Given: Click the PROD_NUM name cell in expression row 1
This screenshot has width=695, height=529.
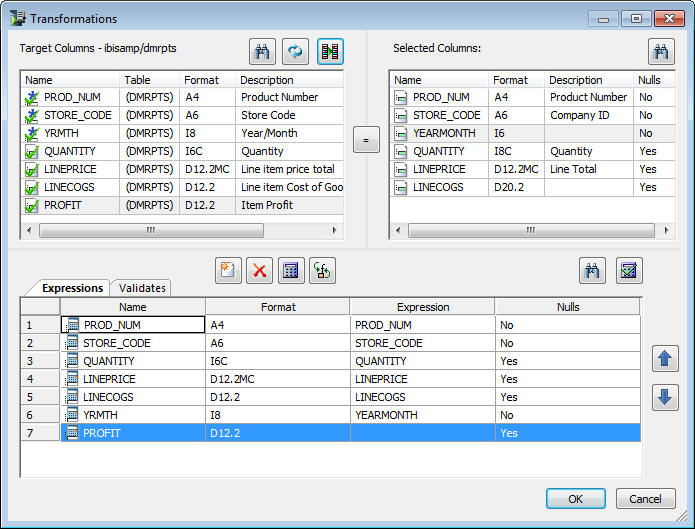Looking at the screenshot, I should tap(133, 325).
